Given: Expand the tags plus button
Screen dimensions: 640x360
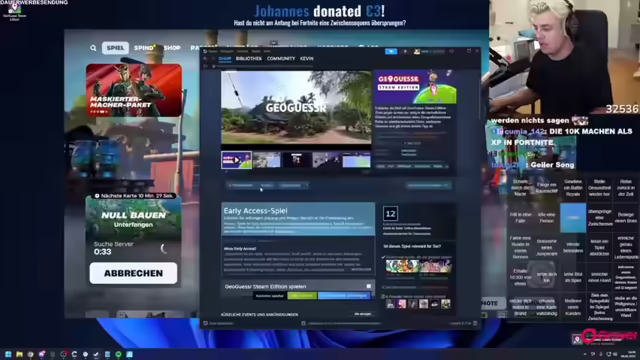Looking at the screenshot, I should [447, 167].
